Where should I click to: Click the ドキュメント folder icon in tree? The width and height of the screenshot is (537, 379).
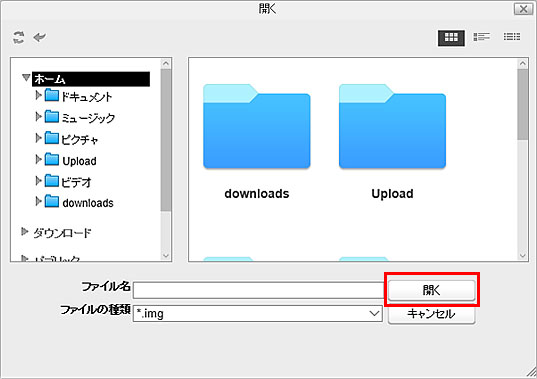coord(52,96)
